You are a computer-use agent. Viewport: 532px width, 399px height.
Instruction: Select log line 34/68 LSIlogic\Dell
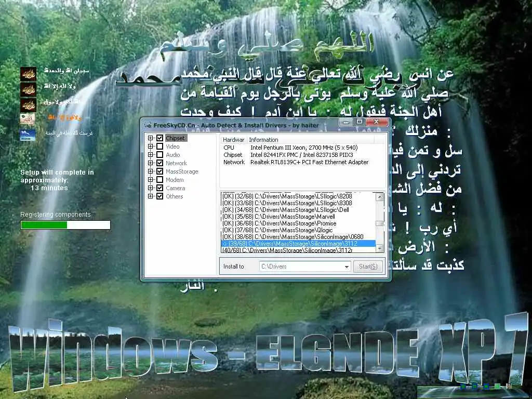click(x=298, y=210)
